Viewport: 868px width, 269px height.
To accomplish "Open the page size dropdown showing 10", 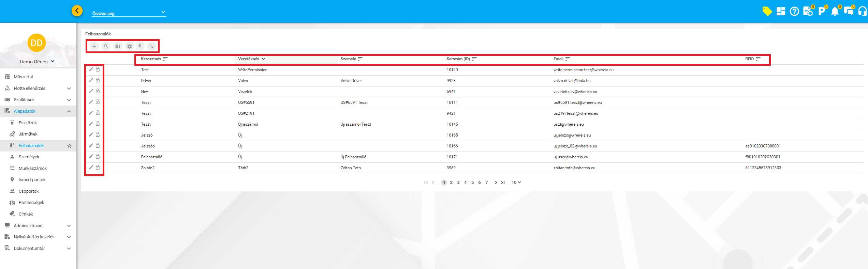I will 516,183.
